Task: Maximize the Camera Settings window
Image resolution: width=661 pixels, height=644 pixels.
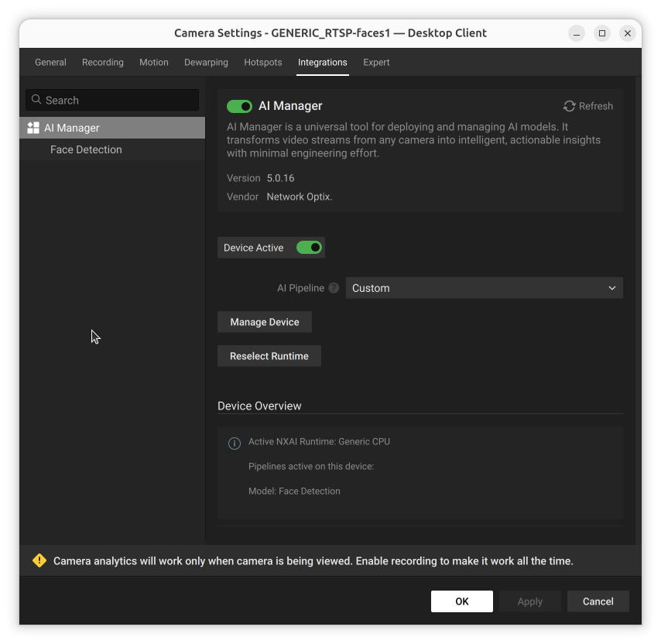Action: (602, 33)
